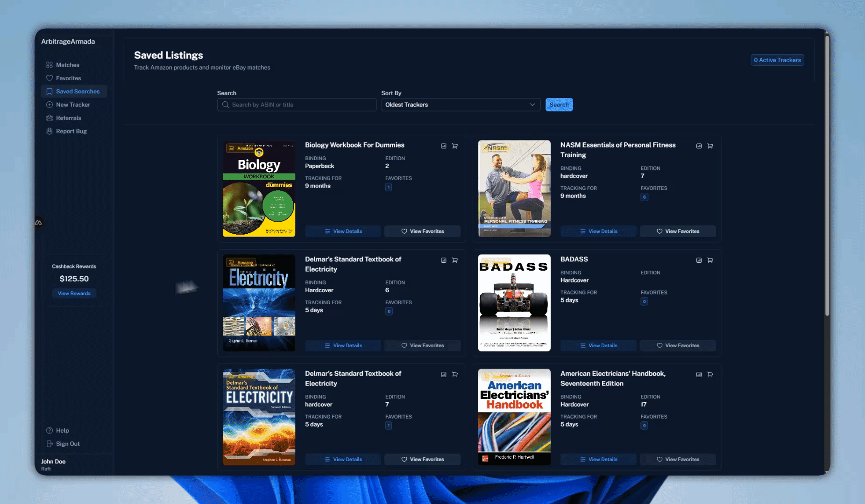Image resolution: width=865 pixels, height=504 pixels.
Task: Click image icon on American Electricians' Handbook card
Action: [699, 375]
